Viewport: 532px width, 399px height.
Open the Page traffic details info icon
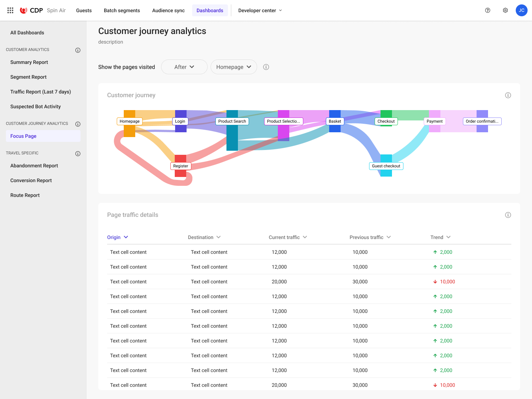tap(508, 215)
